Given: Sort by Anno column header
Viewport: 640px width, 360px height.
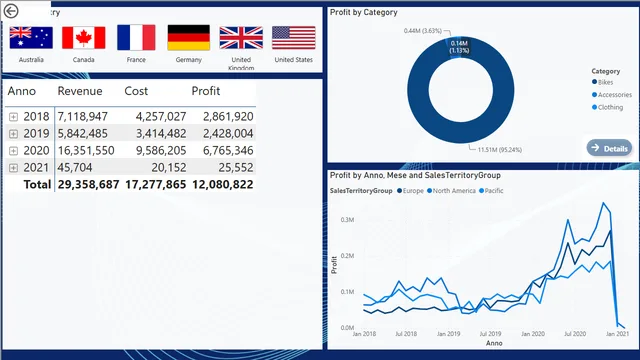Looking at the screenshot, I should [22, 91].
